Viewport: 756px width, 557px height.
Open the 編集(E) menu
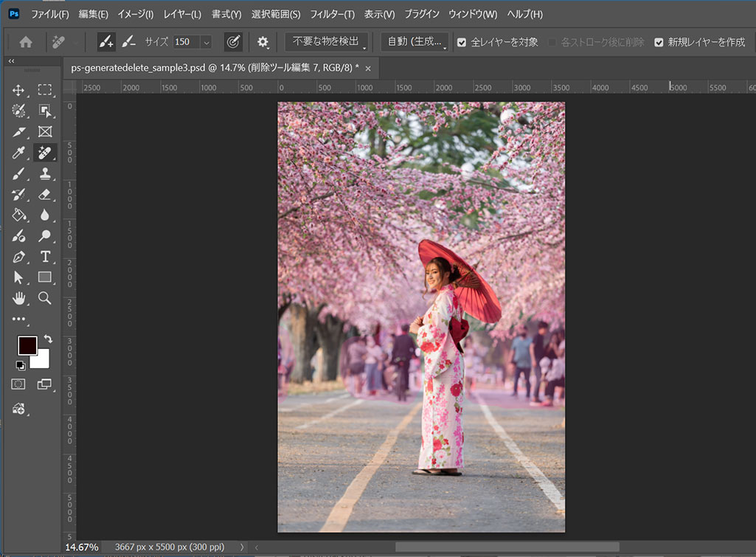(x=93, y=15)
